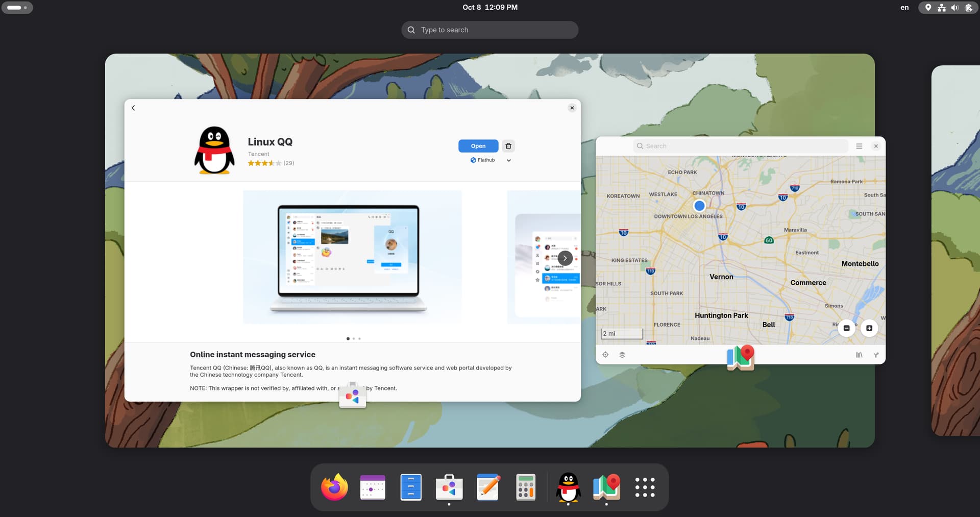
Task: Click the current location icon in Maps
Action: (x=605, y=355)
